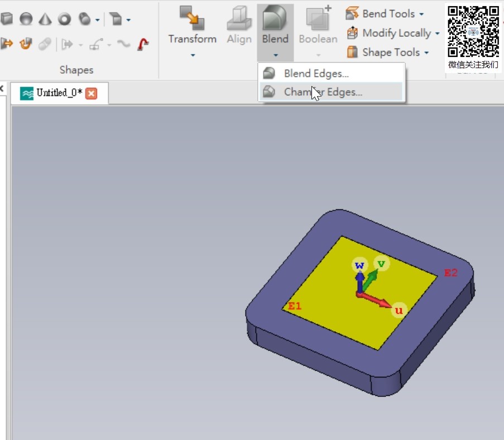Viewport: 504px width, 440px height.
Task: Click the w axis label in viewport
Action: (x=359, y=265)
